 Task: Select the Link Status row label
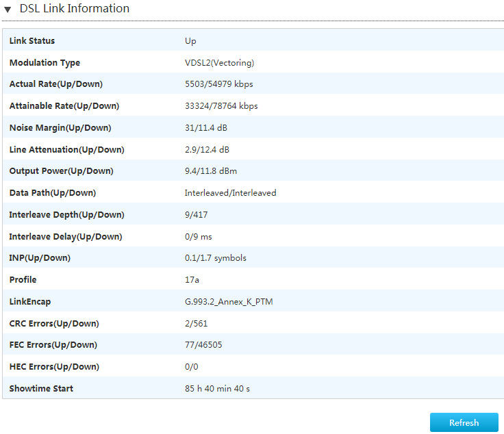point(32,41)
